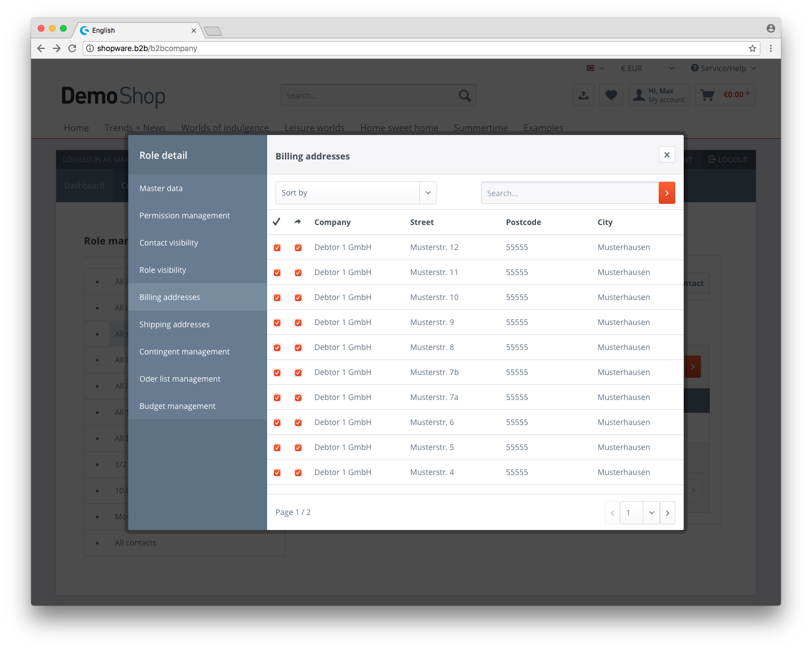Reload the page in browser
This screenshot has height=650, width=812.
[72, 48]
